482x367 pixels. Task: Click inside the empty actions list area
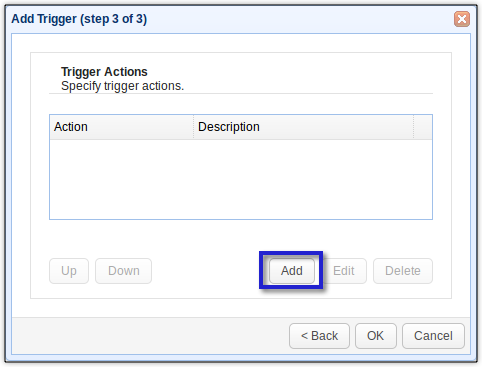pos(241,179)
